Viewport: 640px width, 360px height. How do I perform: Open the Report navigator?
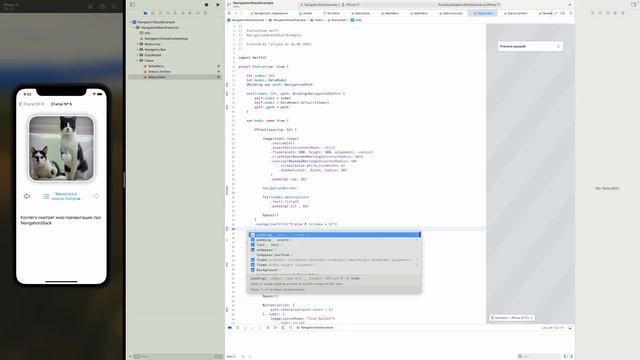(205, 13)
